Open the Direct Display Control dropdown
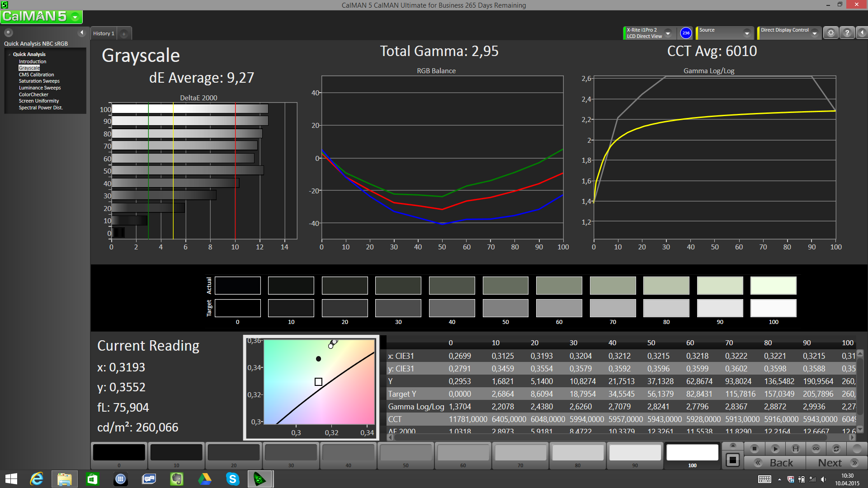 814,33
